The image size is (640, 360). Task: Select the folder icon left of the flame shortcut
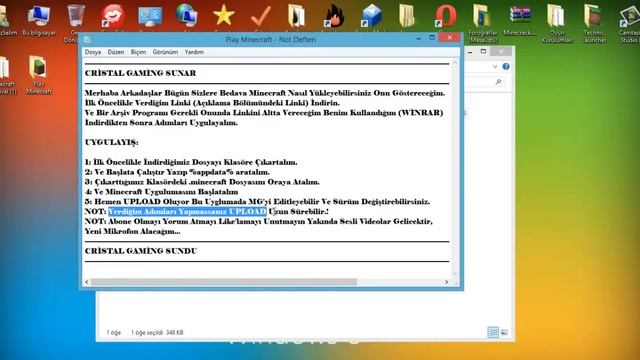(x=297, y=16)
